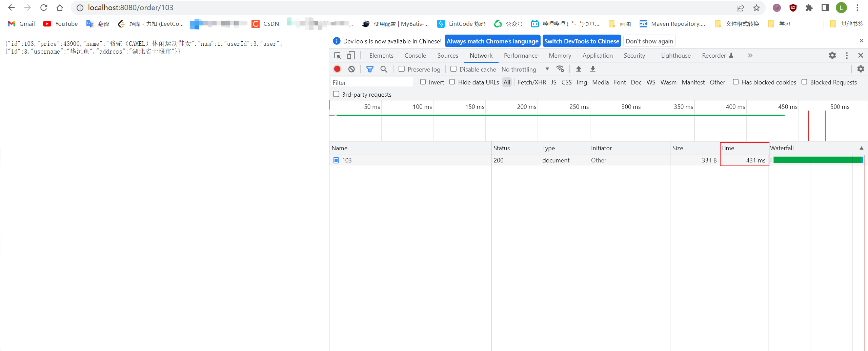Enable the Disable cache checkbox
Screen dimensions: 868x351
coord(453,69)
